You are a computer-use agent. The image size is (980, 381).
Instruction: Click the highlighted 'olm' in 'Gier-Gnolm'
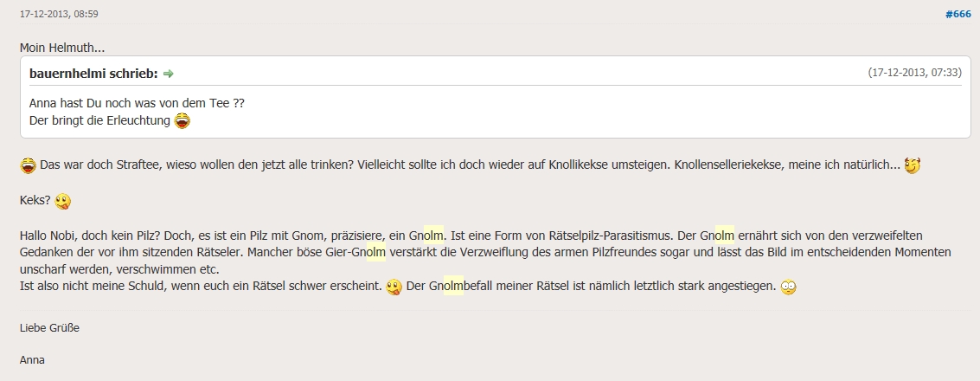click(375, 252)
